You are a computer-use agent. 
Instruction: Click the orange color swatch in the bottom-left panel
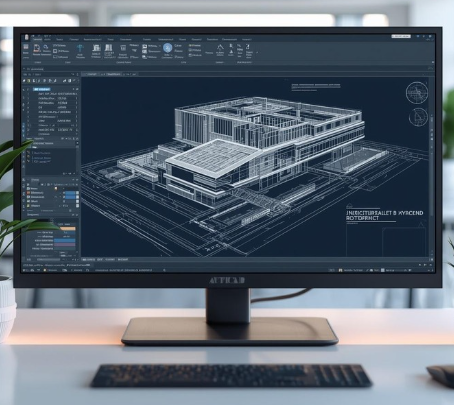pos(67,229)
